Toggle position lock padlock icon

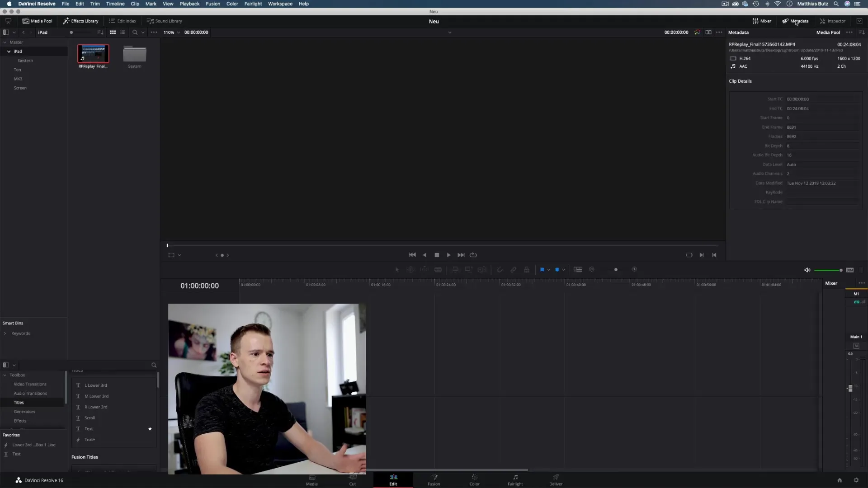[527, 270]
